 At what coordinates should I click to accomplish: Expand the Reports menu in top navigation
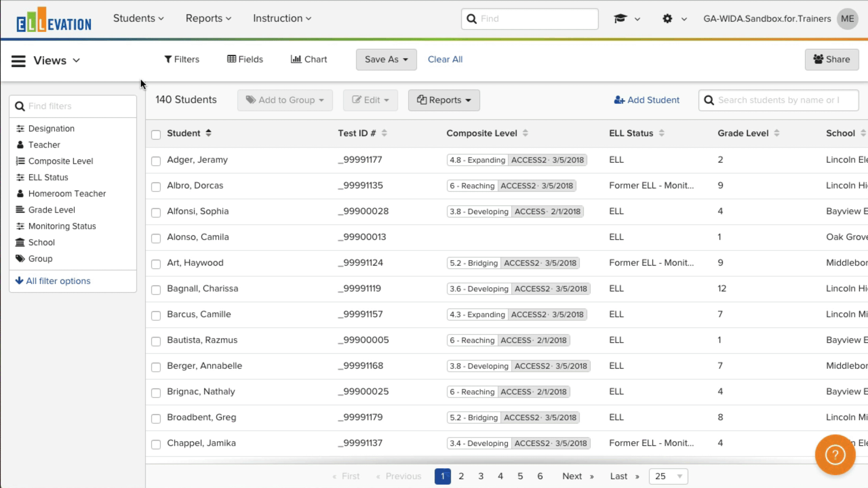(208, 19)
